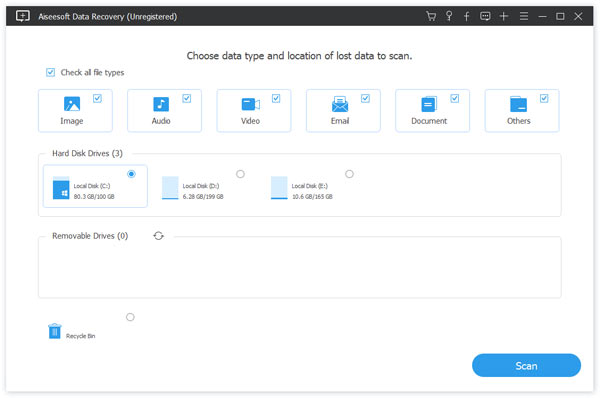Click the Recycle Bin label
This screenshot has width=600, height=398.
point(80,336)
